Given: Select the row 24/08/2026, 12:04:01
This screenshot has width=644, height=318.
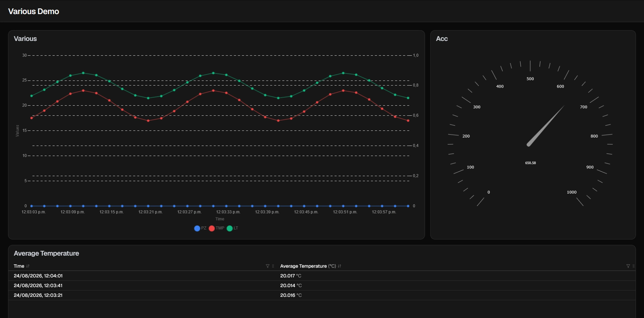Looking at the screenshot, I should (x=322, y=276).
